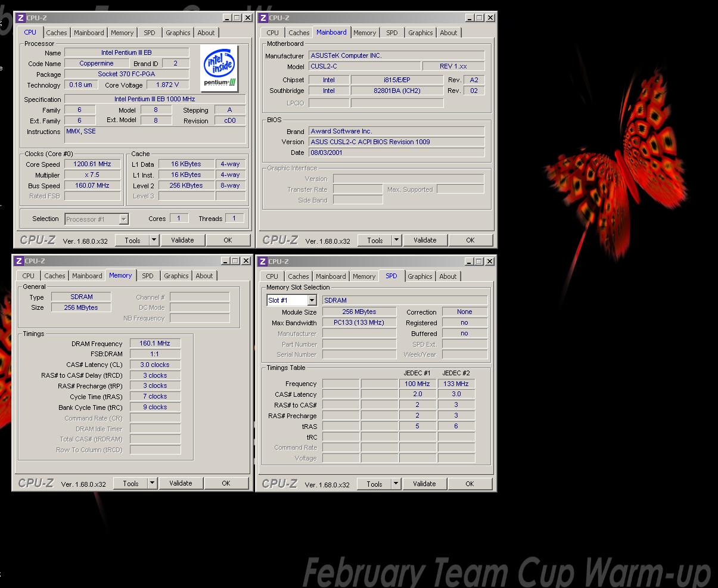Click CPU-Z icon in Mainboard window title bar
The width and height of the screenshot is (718, 588).
[x=263, y=18]
